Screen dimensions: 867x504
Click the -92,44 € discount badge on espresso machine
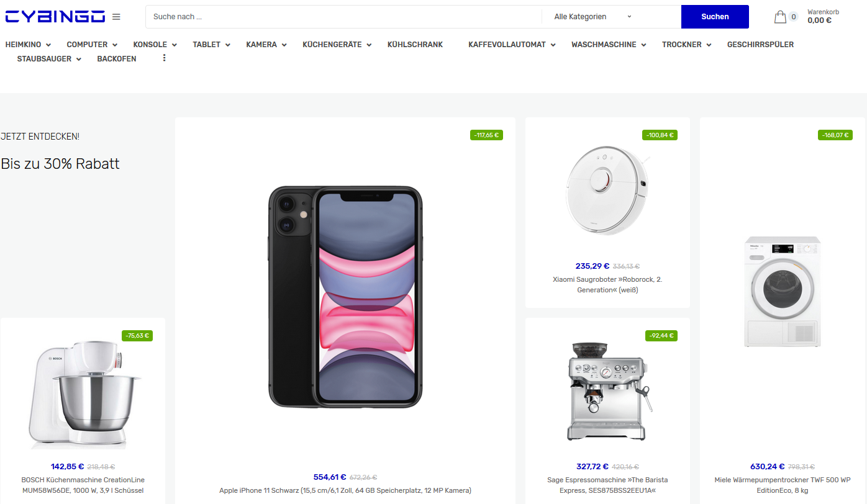coord(661,336)
